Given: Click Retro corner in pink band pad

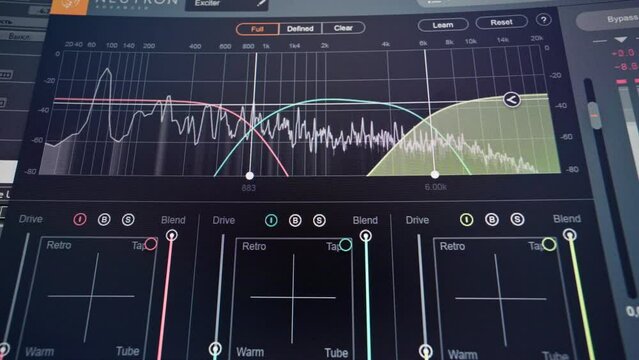Looking at the screenshot, I should tap(59, 245).
